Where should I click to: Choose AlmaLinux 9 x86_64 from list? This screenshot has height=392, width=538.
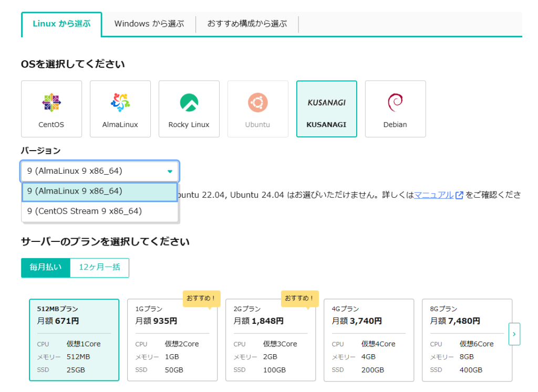(100, 192)
